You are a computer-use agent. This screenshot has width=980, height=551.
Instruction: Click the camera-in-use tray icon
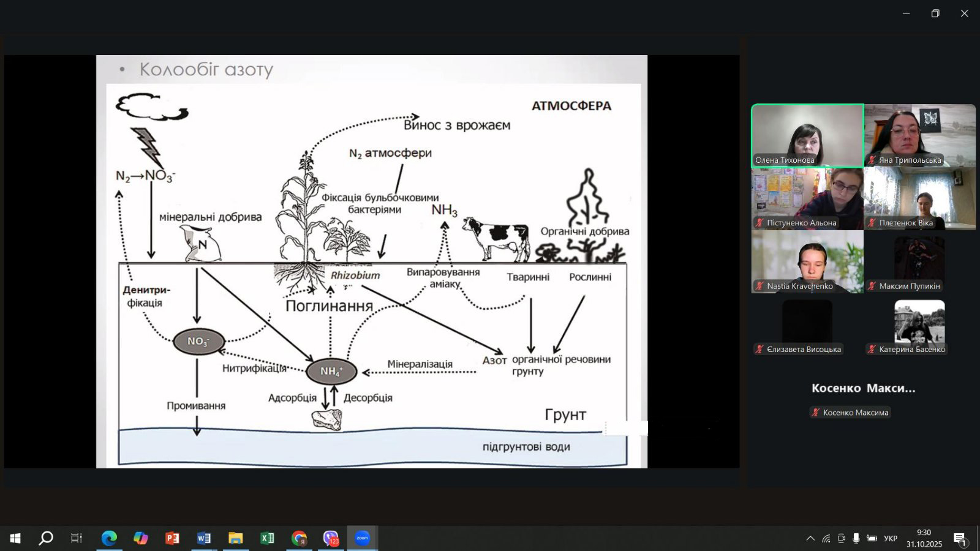pos(841,538)
